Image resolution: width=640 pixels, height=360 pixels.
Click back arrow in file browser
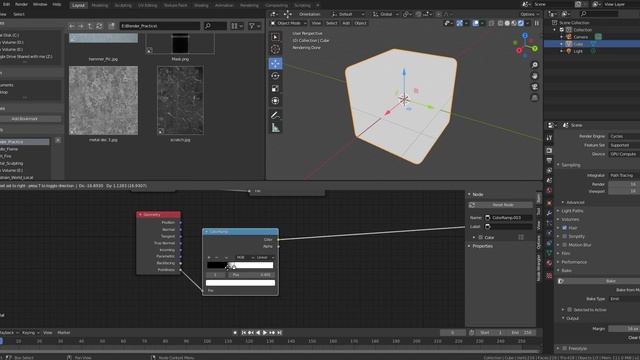click(x=72, y=26)
